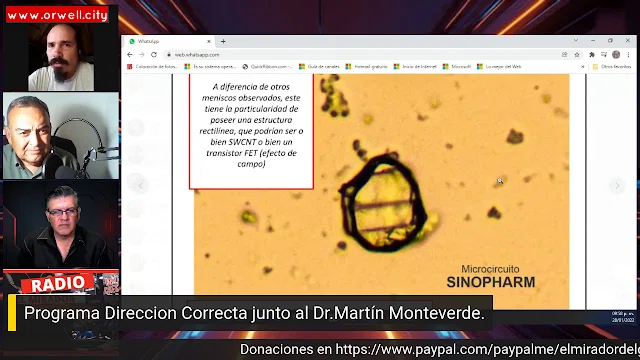Open the Microsoft bookmark
This screenshot has height=360, width=640.
pos(457,67)
